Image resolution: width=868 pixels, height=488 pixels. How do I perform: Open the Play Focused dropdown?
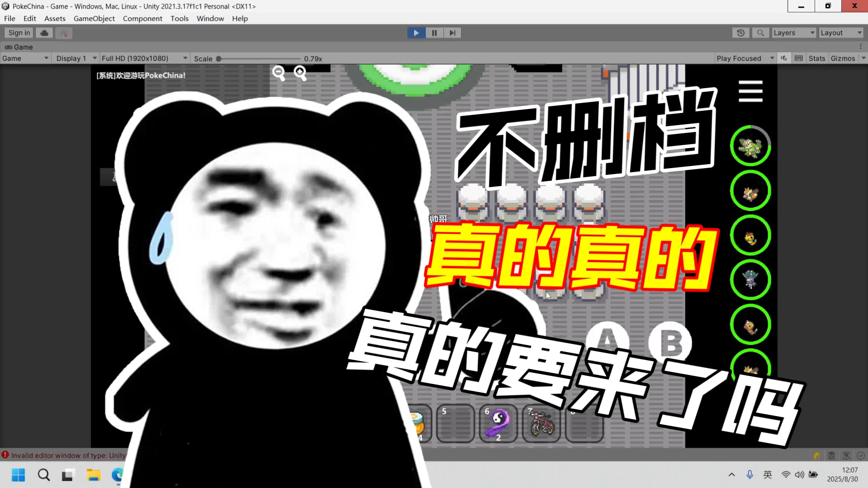click(x=745, y=58)
